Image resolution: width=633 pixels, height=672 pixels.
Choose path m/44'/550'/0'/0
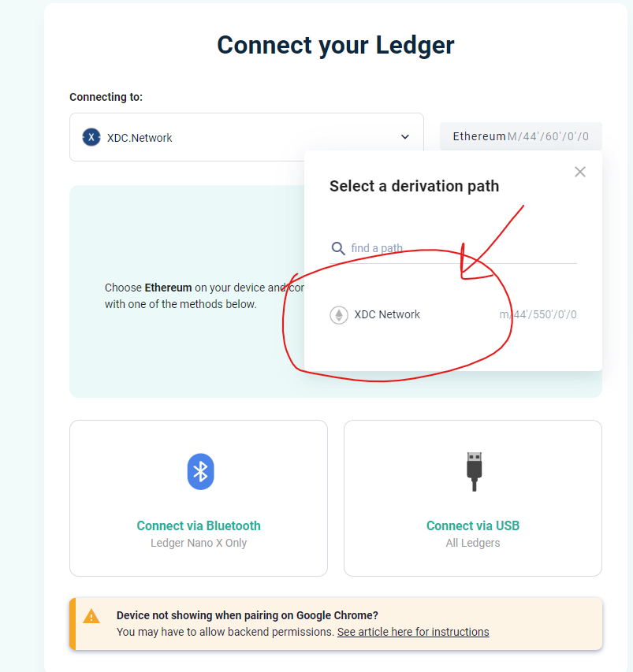coord(538,314)
